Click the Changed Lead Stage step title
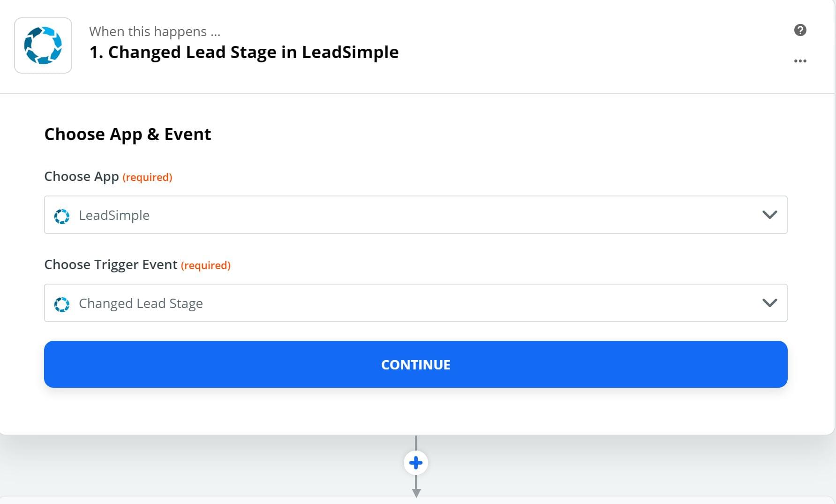This screenshot has width=836, height=504. [x=244, y=52]
